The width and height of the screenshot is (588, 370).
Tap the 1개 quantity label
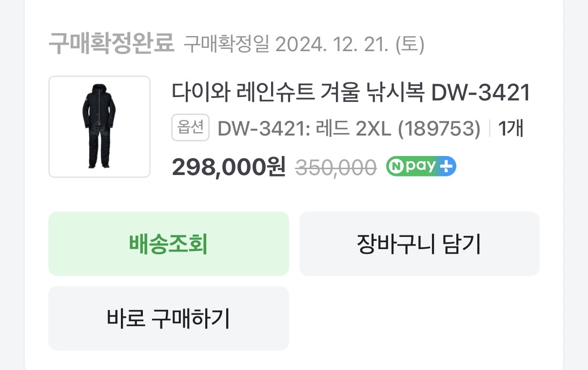point(510,129)
